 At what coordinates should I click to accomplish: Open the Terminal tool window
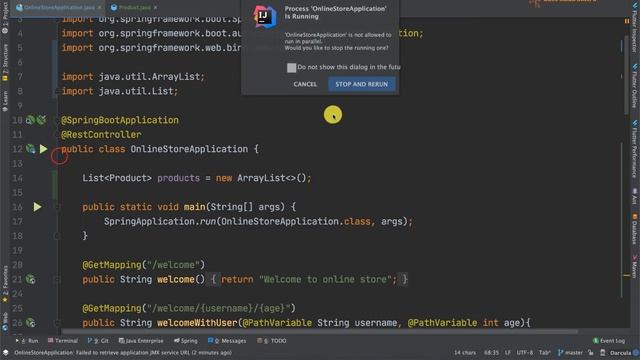(x=62, y=340)
